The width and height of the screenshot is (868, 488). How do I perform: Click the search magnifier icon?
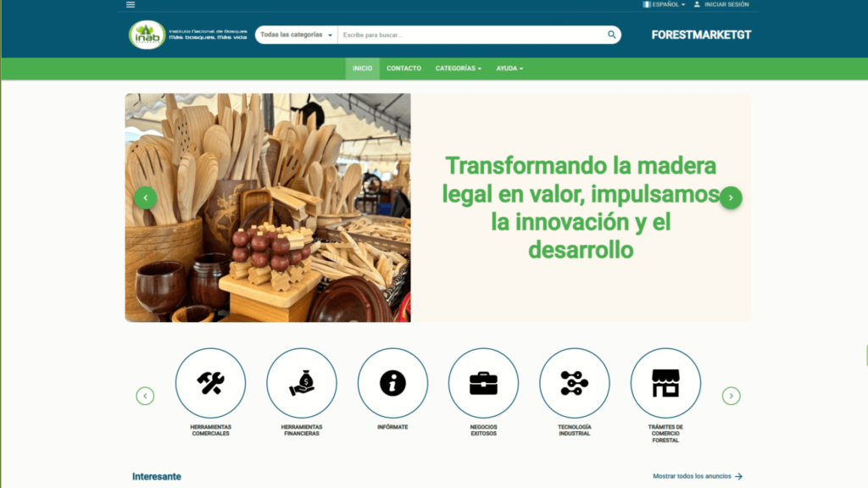click(x=611, y=35)
